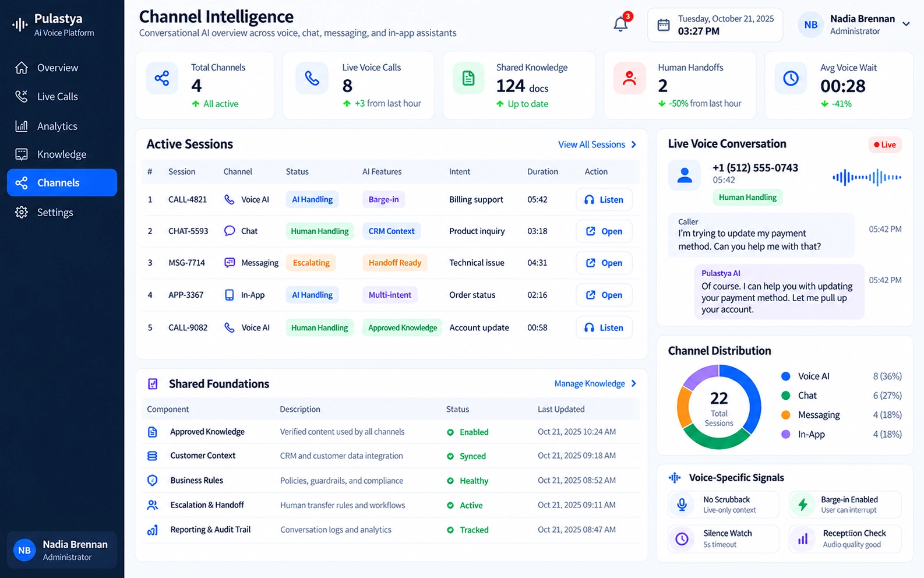Click View All Sessions link

point(597,144)
